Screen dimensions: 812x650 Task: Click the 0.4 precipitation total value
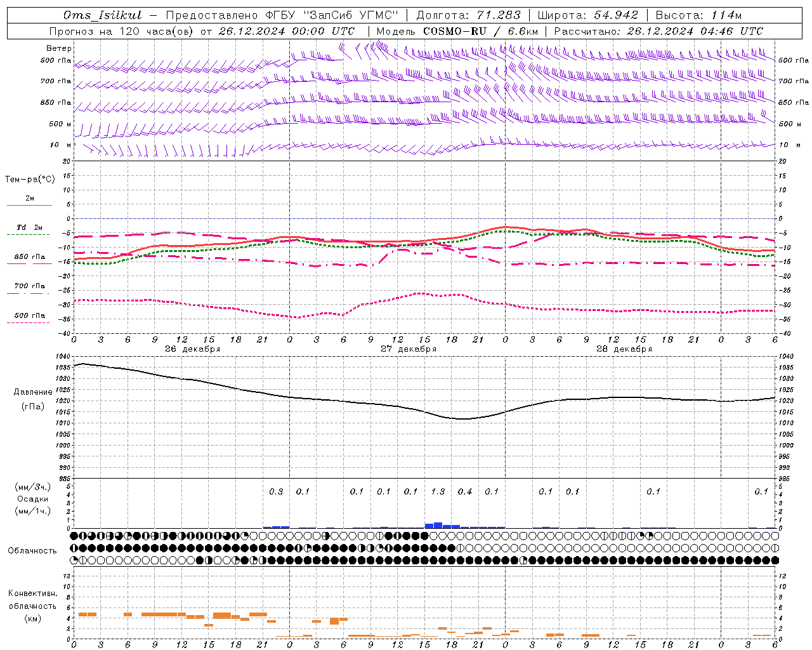point(465,491)
